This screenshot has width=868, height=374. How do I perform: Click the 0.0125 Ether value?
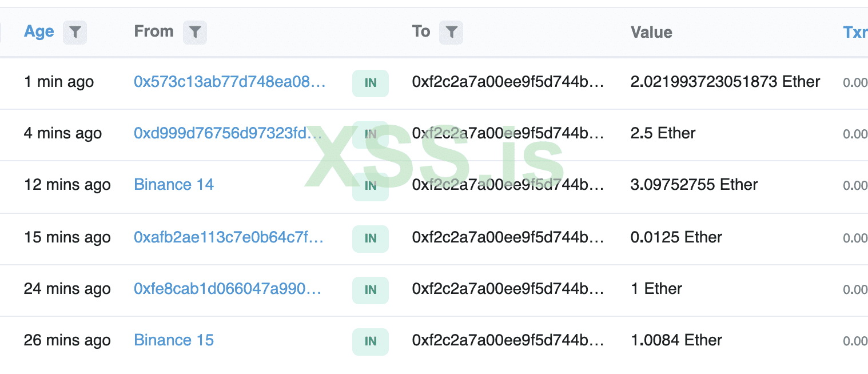676,237
